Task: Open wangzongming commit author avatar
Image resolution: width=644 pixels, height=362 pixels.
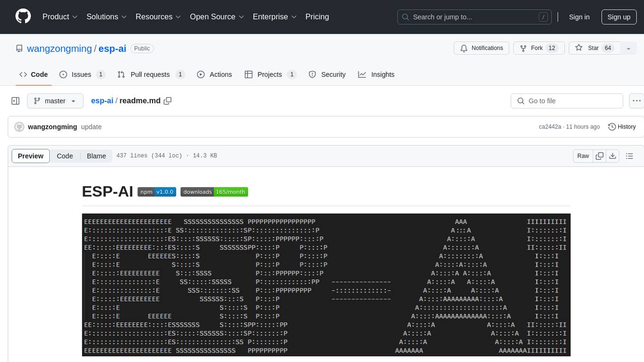Action: pos(19,127)
